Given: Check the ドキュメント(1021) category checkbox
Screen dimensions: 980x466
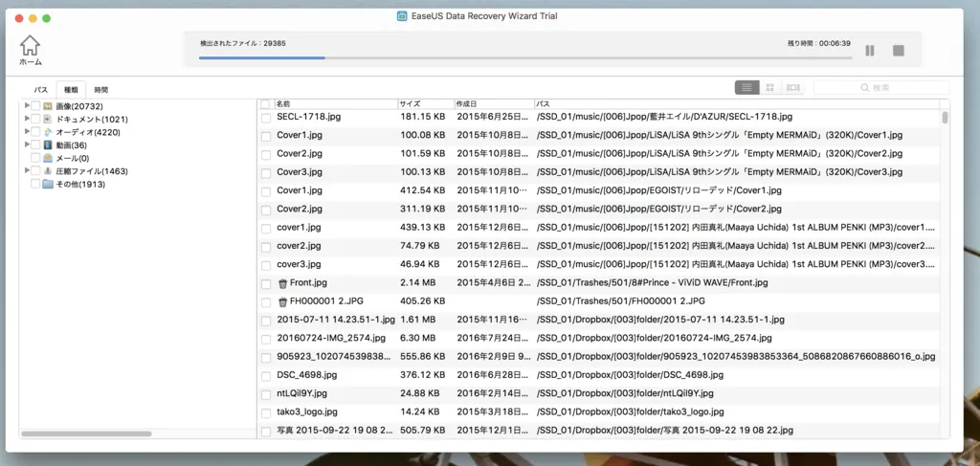Looking at the screenshot, I should (35, 119).
